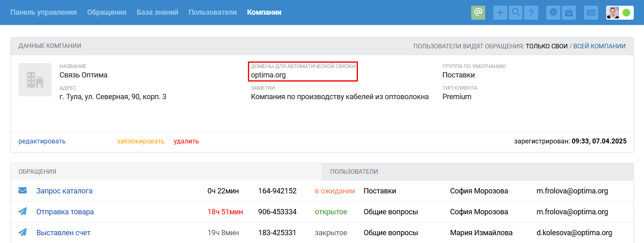
Task: Click the редактировать link
Action: (42, 141)
